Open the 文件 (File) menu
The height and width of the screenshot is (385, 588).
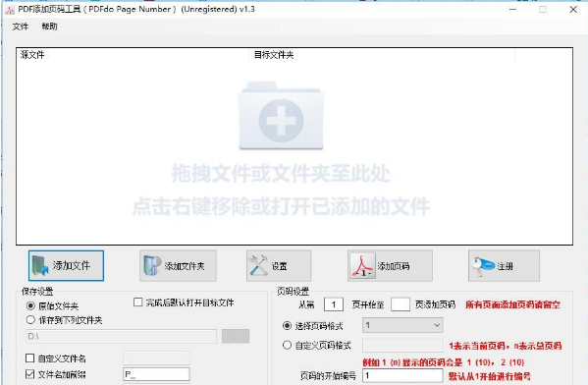[x=21, y=27]
